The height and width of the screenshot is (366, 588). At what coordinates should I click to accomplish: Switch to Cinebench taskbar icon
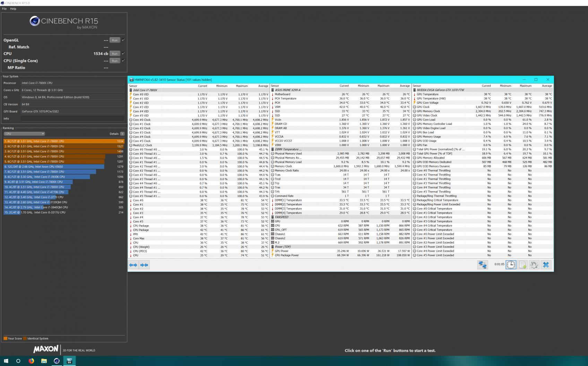pyautogui.click(x=57, y=361)
